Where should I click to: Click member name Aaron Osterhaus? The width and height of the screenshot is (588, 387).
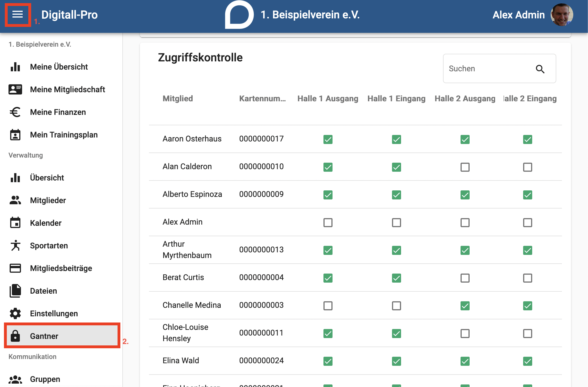tap(192, 139)
